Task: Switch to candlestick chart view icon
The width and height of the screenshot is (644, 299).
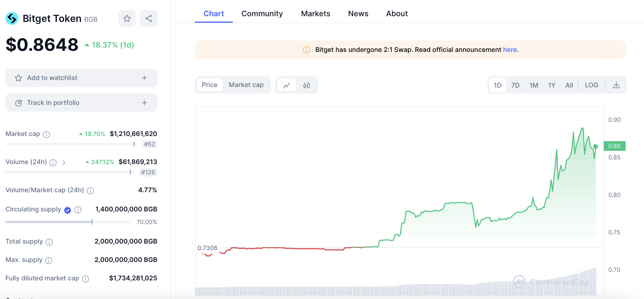Action: (x=306, y=85)
